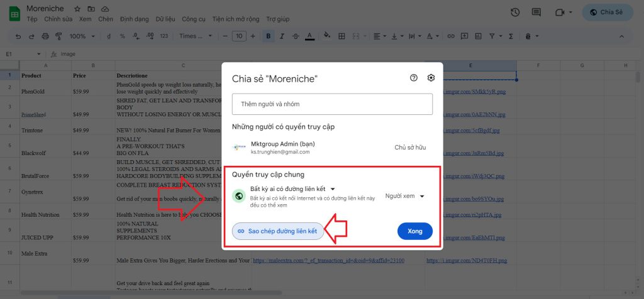
Task: Click the undo arrow in toolbar
Action: click(18, 36)
